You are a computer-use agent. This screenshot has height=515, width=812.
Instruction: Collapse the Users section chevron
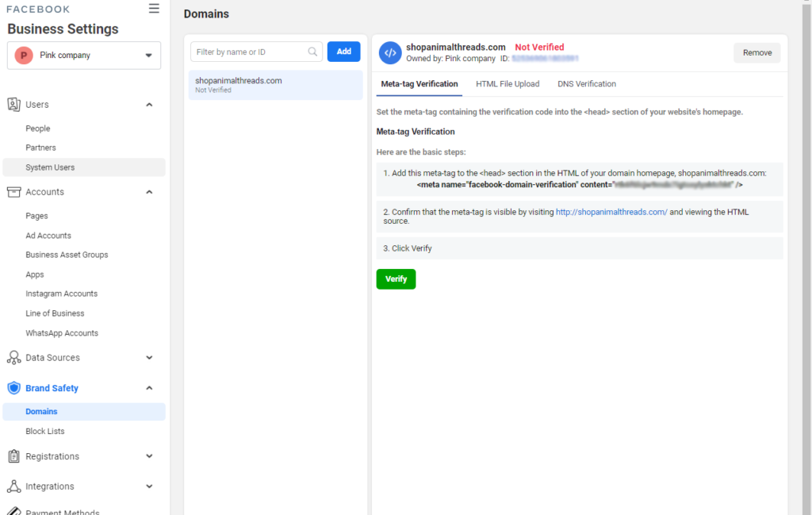[149, 105]
